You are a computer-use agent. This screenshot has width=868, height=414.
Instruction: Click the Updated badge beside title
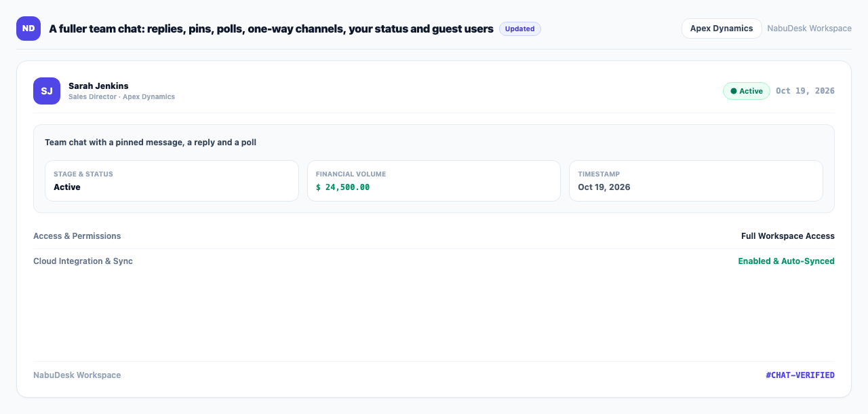click(x=520, y=29)
